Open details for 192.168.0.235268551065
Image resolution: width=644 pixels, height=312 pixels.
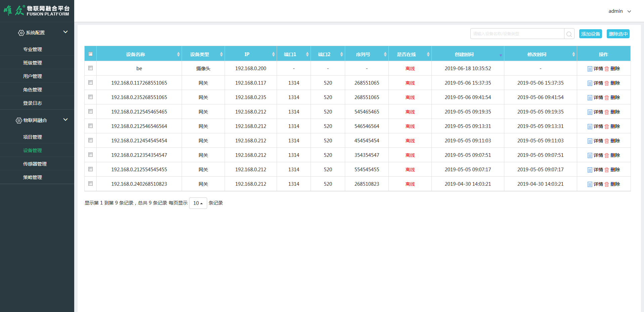tap(595, 97)
